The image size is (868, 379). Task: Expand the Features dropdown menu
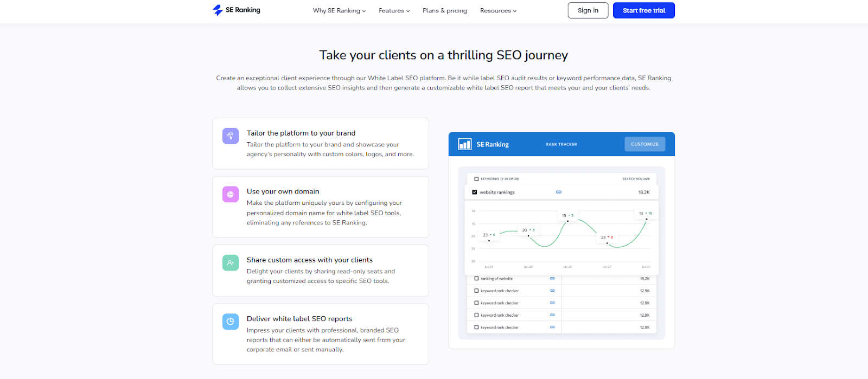click(x=394, y=10)
